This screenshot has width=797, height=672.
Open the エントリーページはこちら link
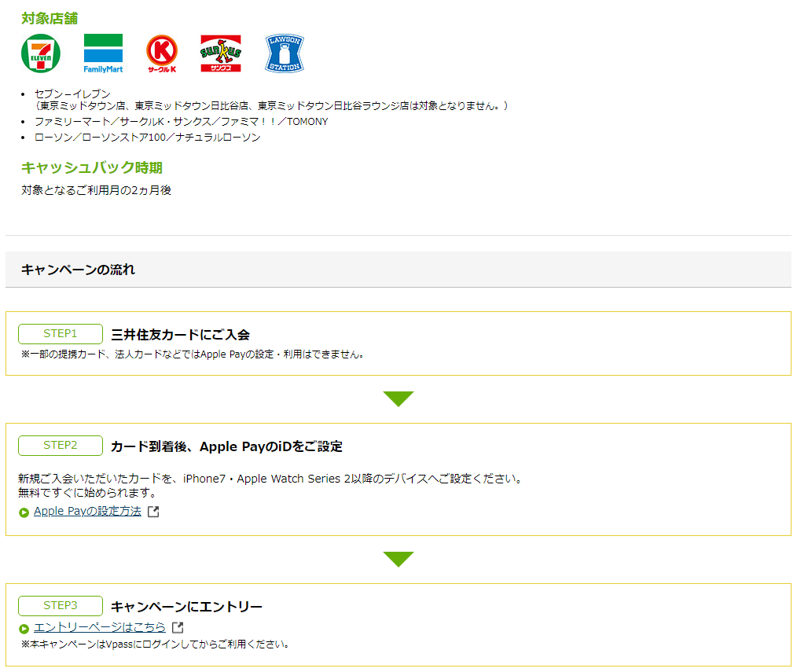pyautogui.click(x=100, y=627)
